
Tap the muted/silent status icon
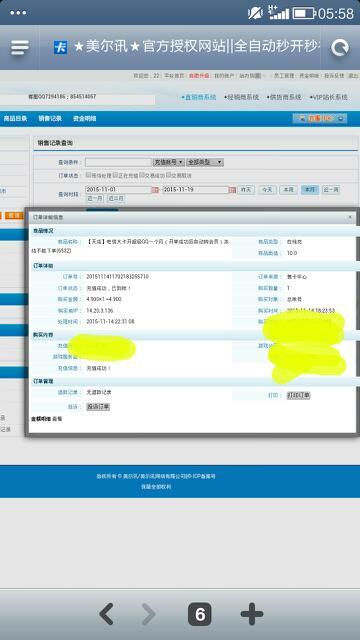click(256, 13)
